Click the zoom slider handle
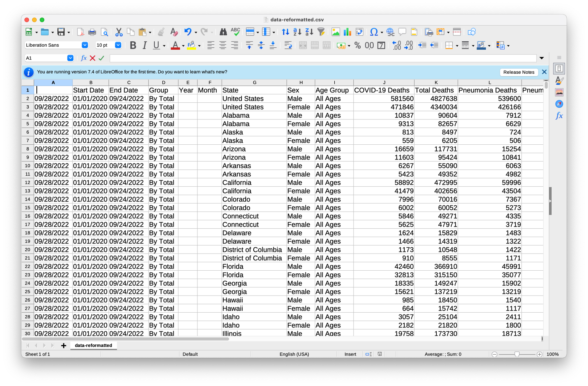The image size is (588, 386). (517, 354)
